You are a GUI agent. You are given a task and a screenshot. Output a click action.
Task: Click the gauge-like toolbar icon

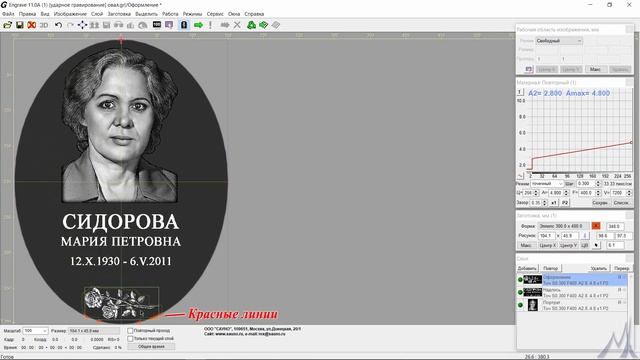point(142,25)
